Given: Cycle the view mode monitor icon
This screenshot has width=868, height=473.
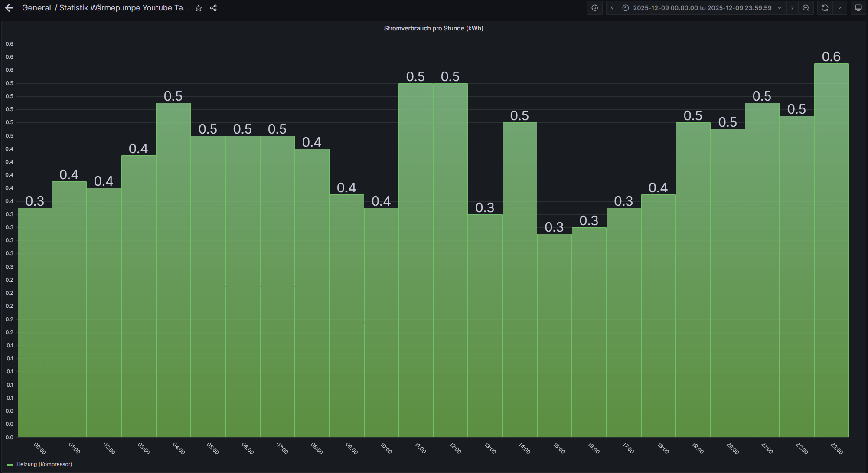Looking at the screenshot, I should (x=858, y=8).
